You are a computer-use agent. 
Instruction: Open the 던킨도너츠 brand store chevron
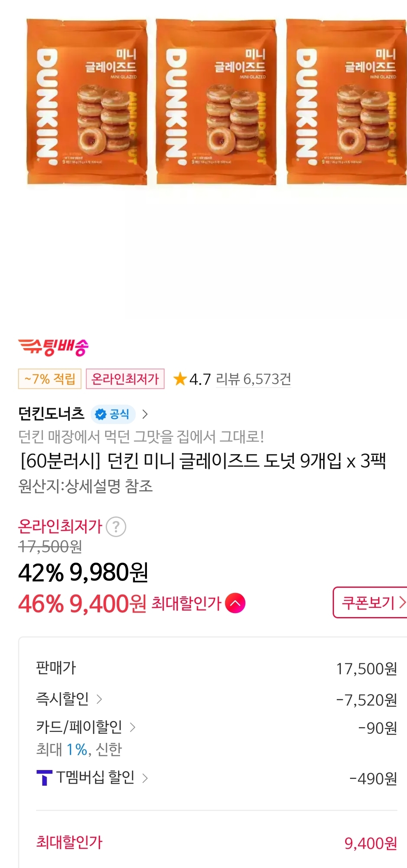tap(145, 414)
